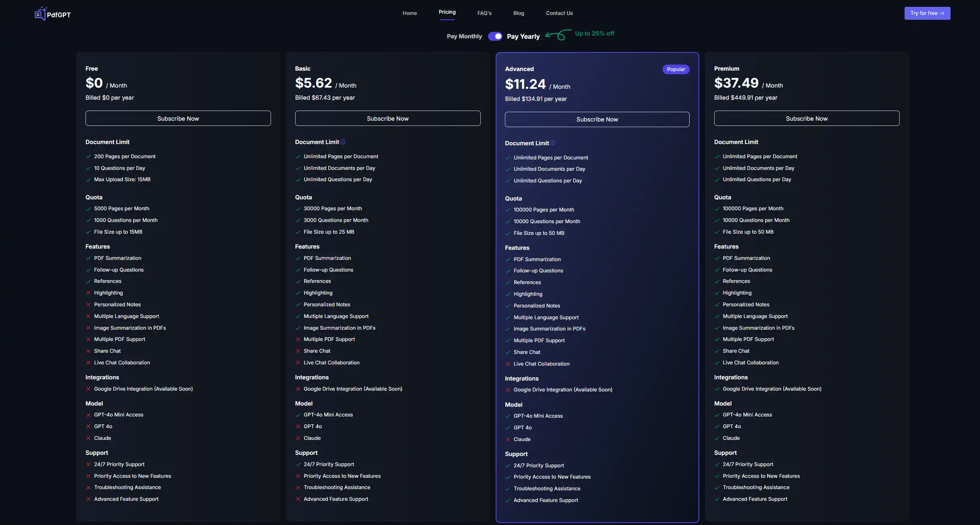This screenshot has width=980, height=525.
Task: Click green check by Premium plan Claude
Action: point(717,438)
